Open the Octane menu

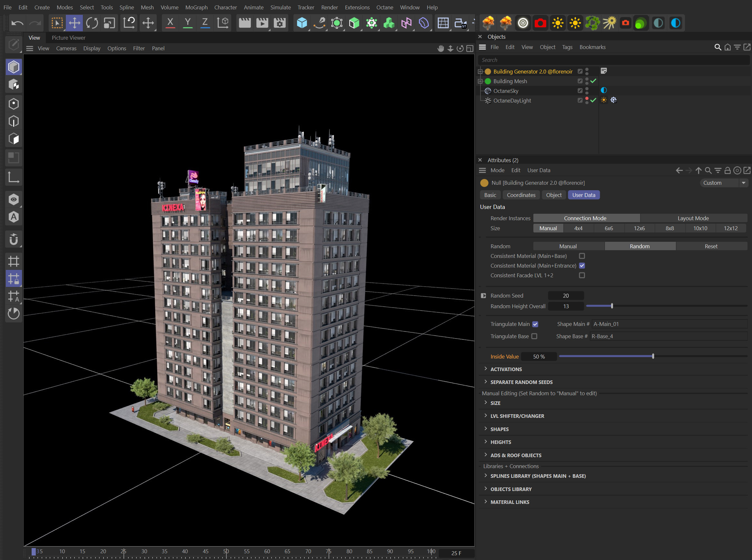tap(384, 7)
